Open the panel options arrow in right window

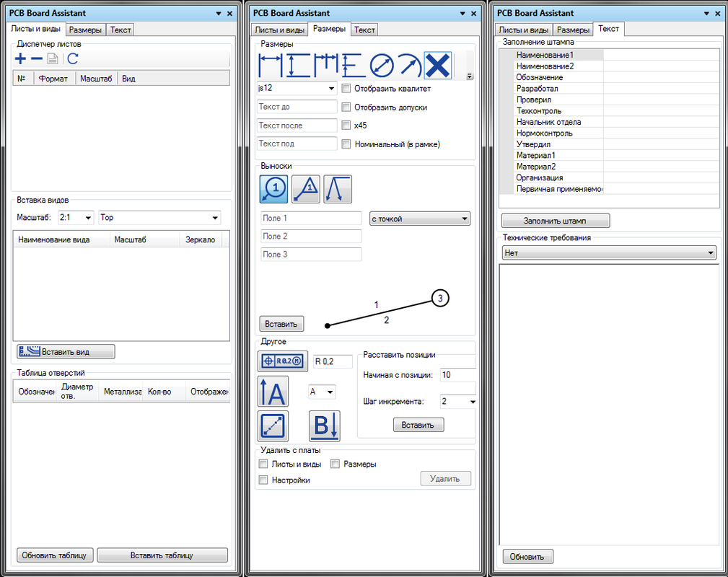click(x=706, y=14)
